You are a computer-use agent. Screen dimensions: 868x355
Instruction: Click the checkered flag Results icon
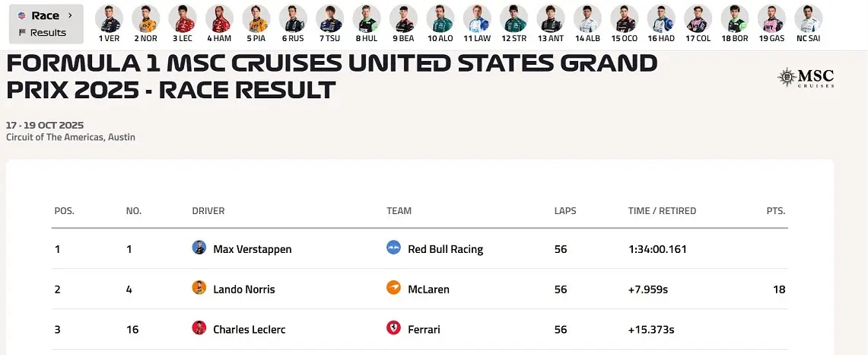22,33
